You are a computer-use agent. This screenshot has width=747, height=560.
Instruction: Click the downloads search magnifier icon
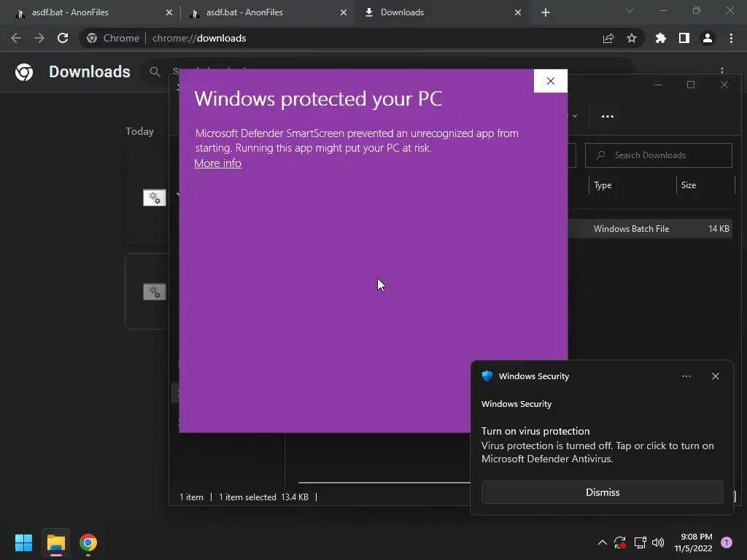[x=155, y=72]
